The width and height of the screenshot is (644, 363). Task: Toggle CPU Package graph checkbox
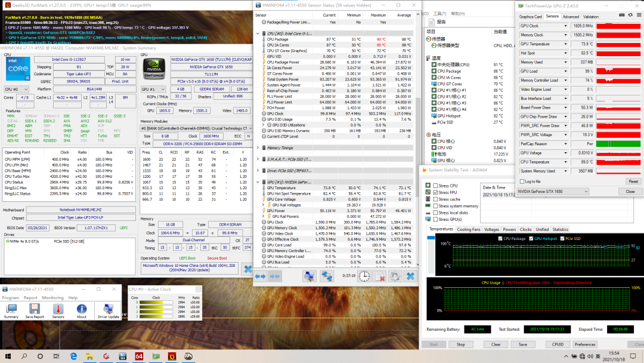500,238
